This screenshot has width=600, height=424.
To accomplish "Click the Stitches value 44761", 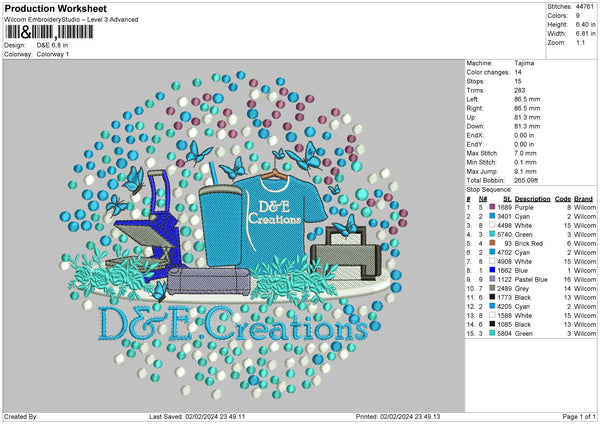I will coord(584,7).
